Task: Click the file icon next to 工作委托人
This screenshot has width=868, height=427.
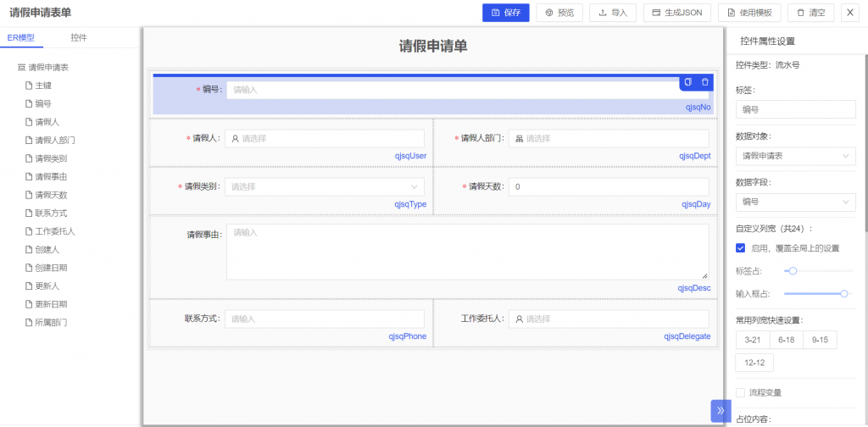Action: tap(29, 232)
